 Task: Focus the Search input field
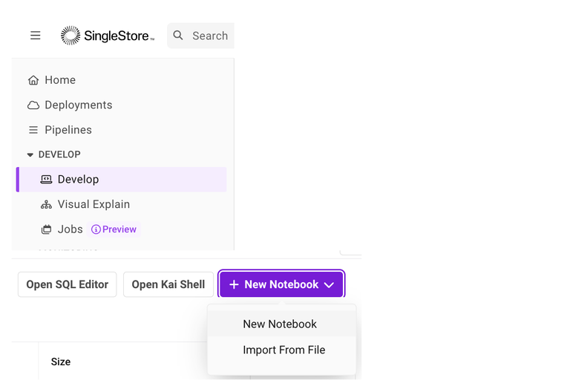pos(210,36)
